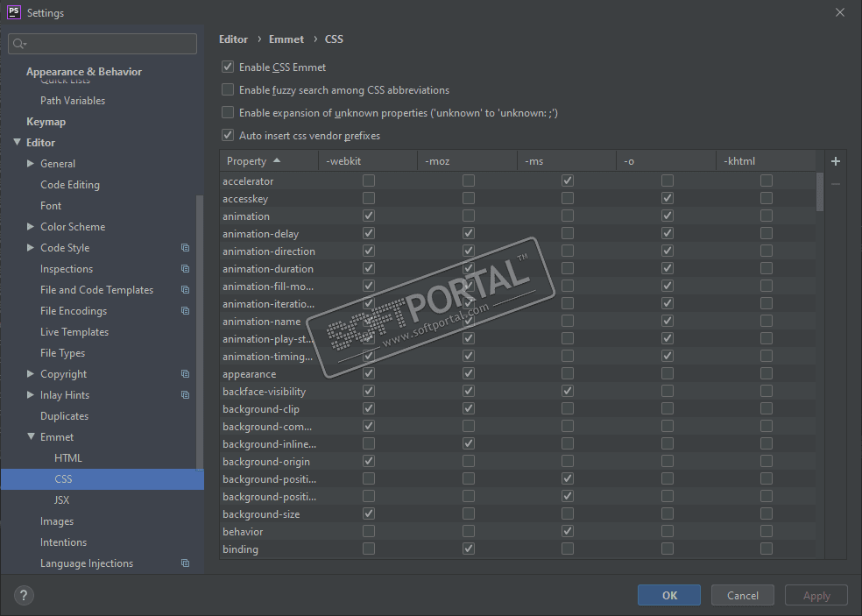The image size is (862, 616).
Task: Click the Editor breadcrumb link
Action: click(x=233, y=39)
